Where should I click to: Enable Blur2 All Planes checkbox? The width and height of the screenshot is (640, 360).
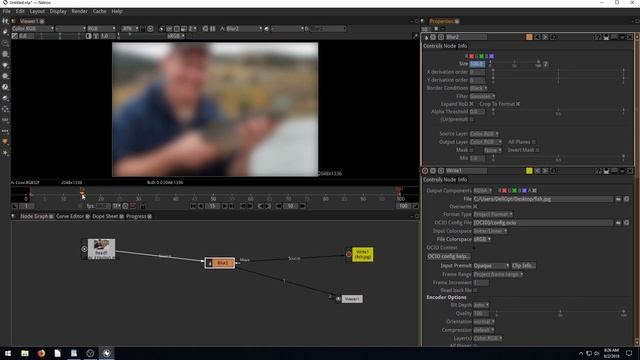pyautogui.click(x=533, y=142)
